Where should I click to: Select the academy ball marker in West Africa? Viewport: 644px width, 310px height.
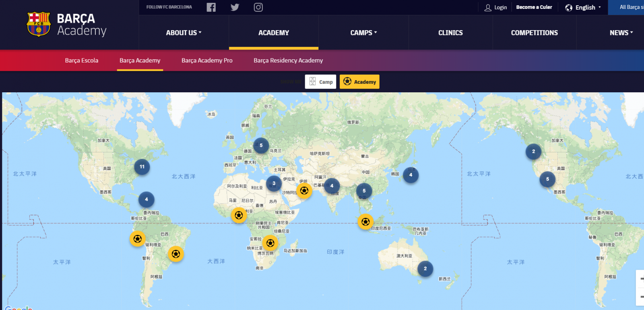[x=239, y=215]
